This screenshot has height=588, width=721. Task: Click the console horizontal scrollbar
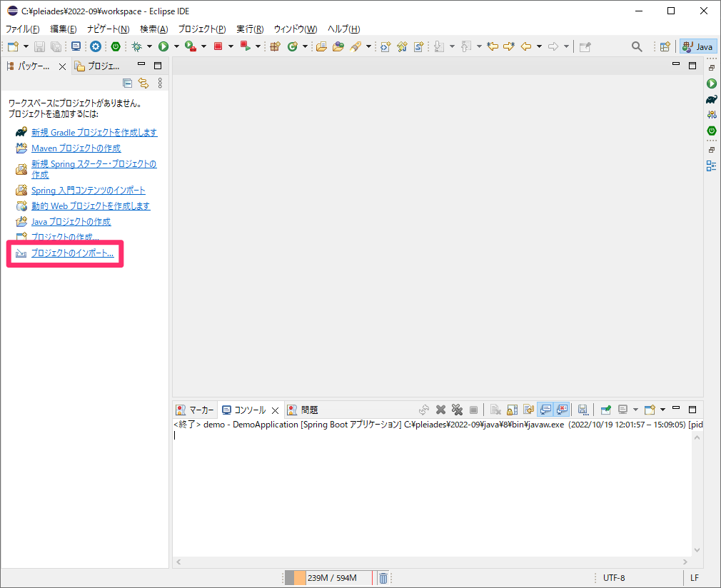tap(432, 562)
